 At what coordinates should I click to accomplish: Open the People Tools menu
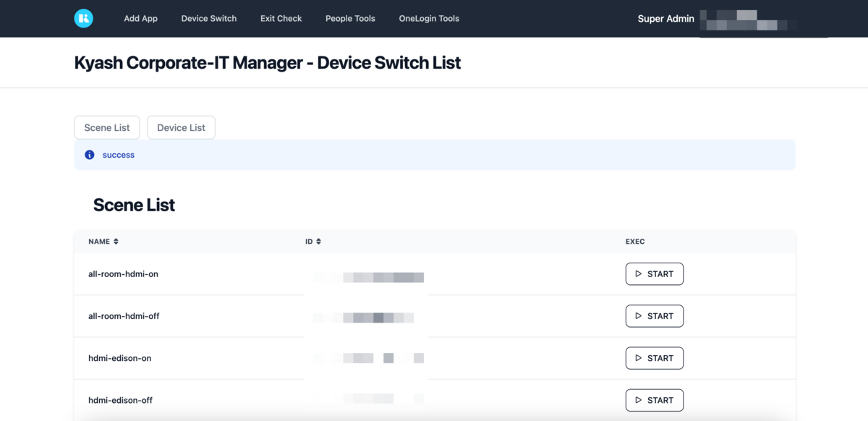[x=350, y=19]
